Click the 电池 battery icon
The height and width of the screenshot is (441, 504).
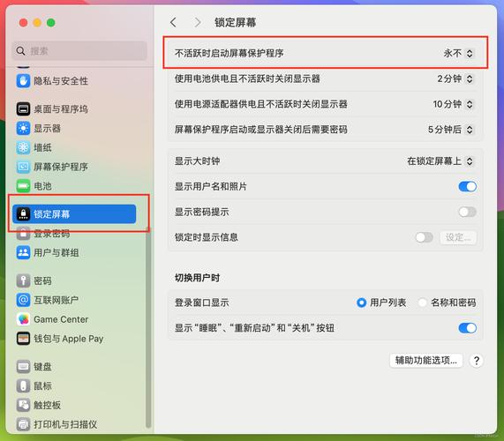point(23,186)
